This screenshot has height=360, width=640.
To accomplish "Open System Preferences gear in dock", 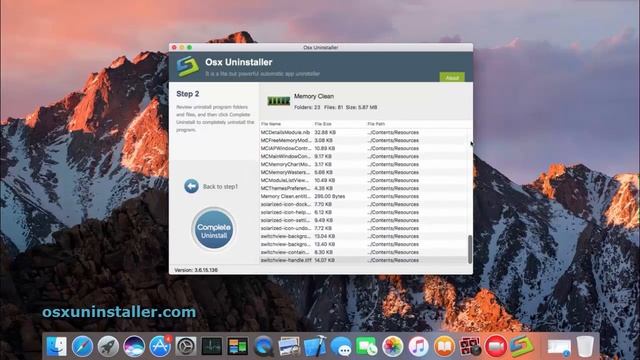I will (x=186, y=347).
